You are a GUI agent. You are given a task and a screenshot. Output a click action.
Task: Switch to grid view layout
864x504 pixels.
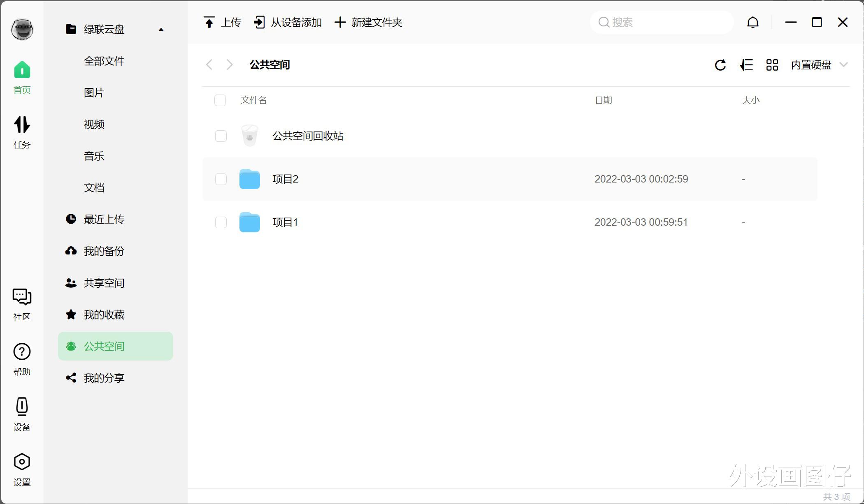772,65
